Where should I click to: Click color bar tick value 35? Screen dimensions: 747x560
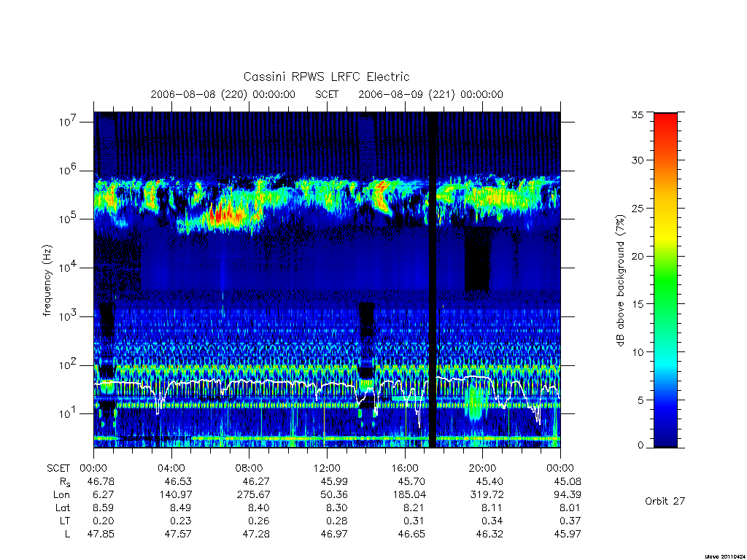(638, 114)
